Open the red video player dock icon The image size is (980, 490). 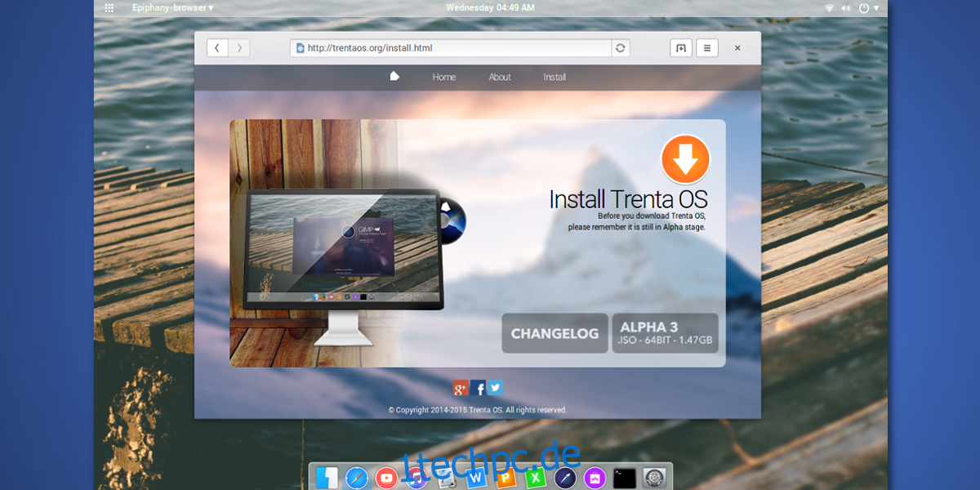pos(386,478)
